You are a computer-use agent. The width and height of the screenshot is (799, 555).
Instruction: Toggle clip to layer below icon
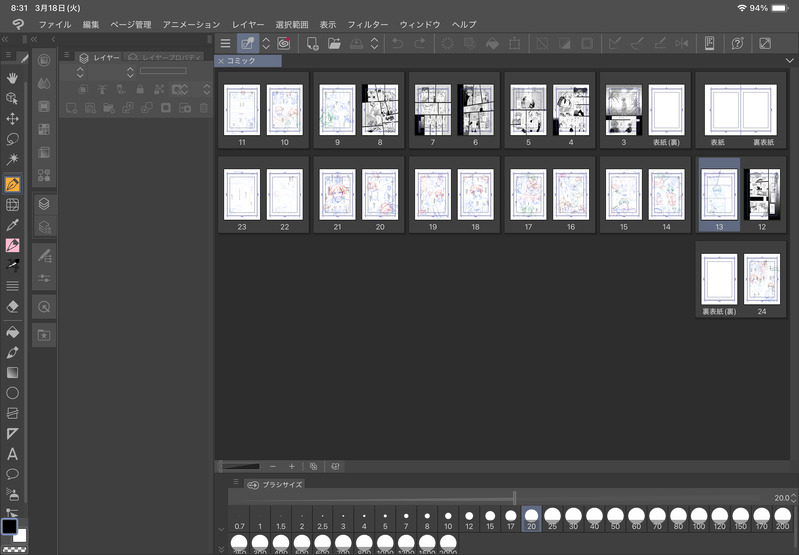tap(83, 89)
